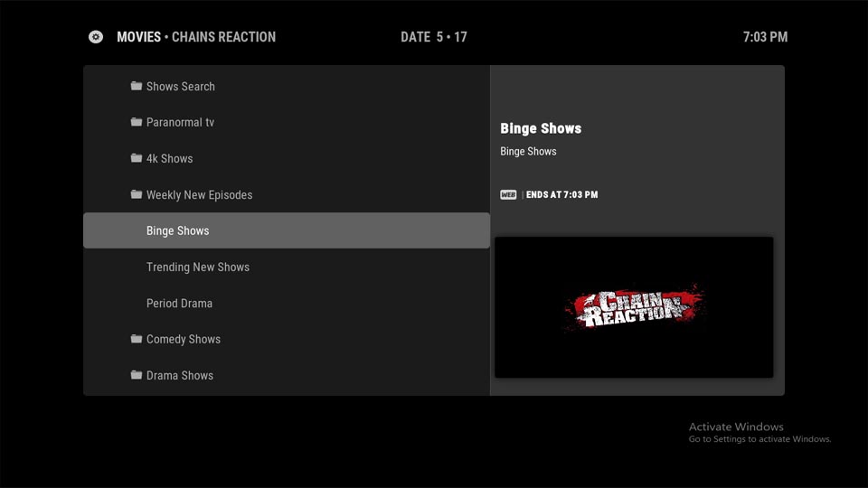Click the ENDS AT 7:03 PM text
This screenshot has width=868, height=488.
click(561, 195)
